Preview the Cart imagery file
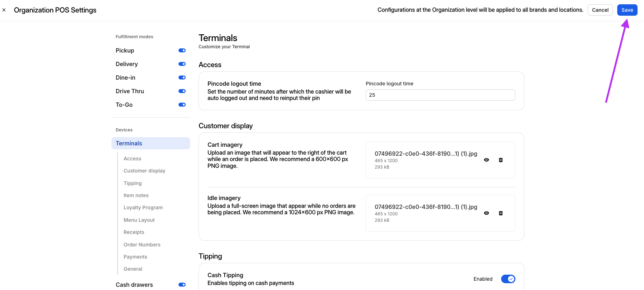This screenshot has height=290, width=644. click(x=486, y=160)
